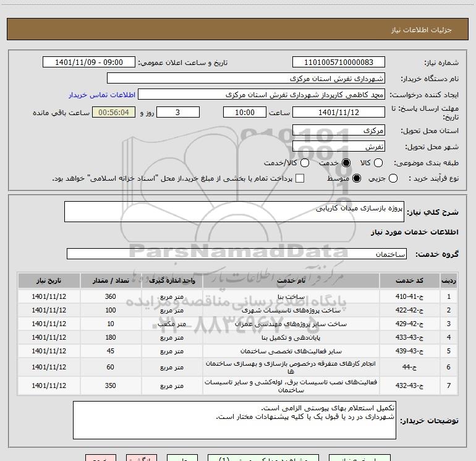The height and width of the screenshot is (461, 476).
Task: Click the ردیف column header
Action: point(449,280)
